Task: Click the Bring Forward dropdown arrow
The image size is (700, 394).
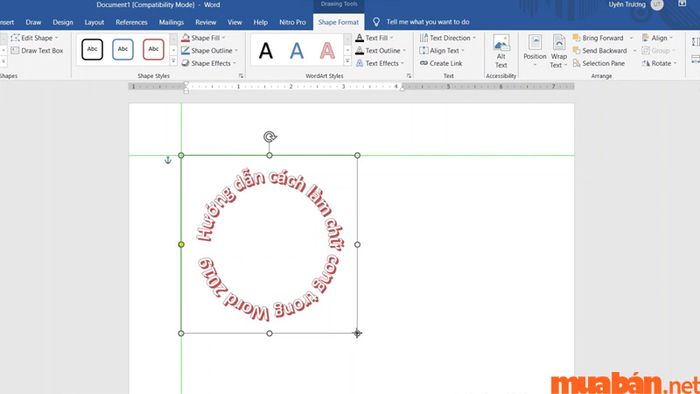Action: click(x=631, y=38)
